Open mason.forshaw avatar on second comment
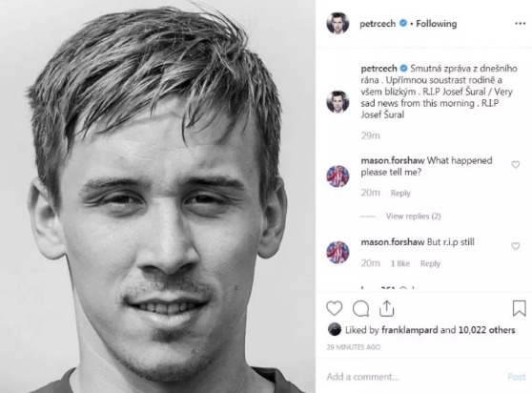This screenshot has width=532, height=393. 338,252
